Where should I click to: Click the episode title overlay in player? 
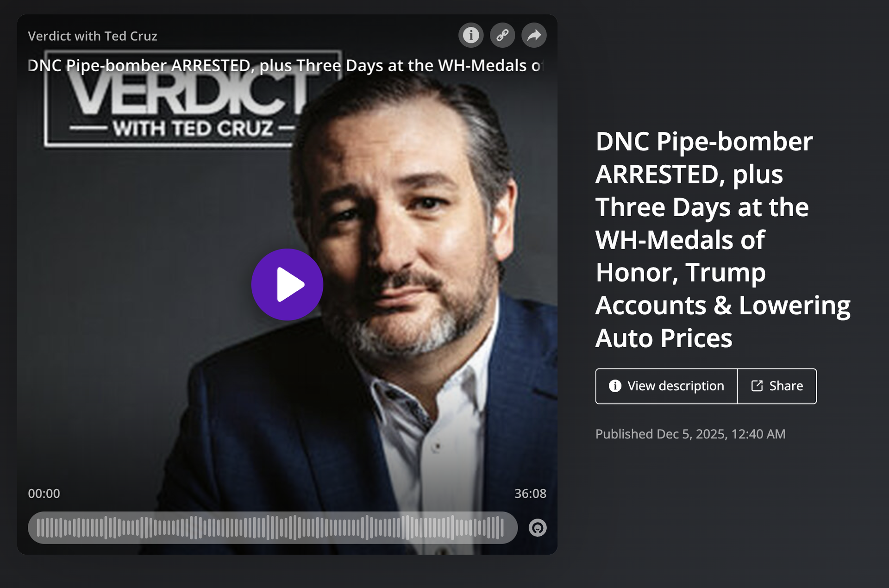click(x=284, y=66)
